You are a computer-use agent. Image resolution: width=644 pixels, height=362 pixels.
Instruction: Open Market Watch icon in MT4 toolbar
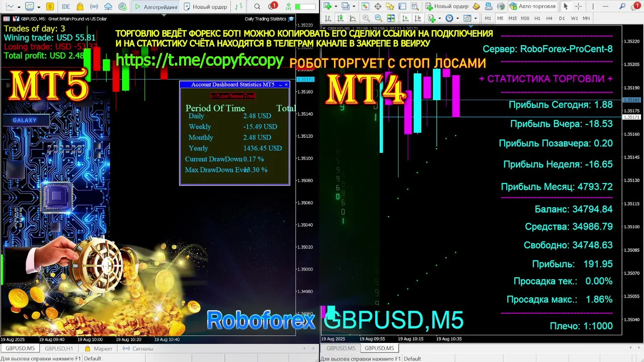pos(365,7)
